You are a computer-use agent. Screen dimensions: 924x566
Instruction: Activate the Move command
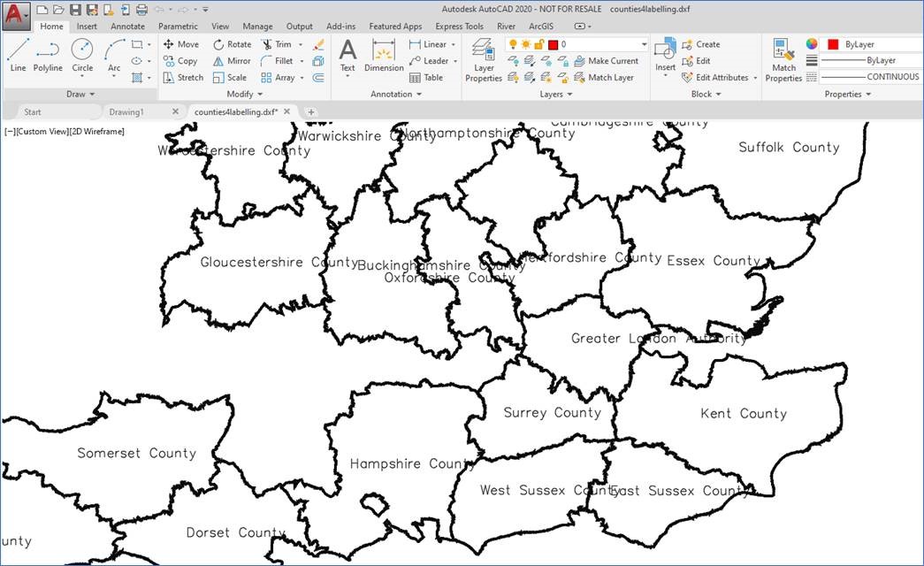(x=181, y=44)
